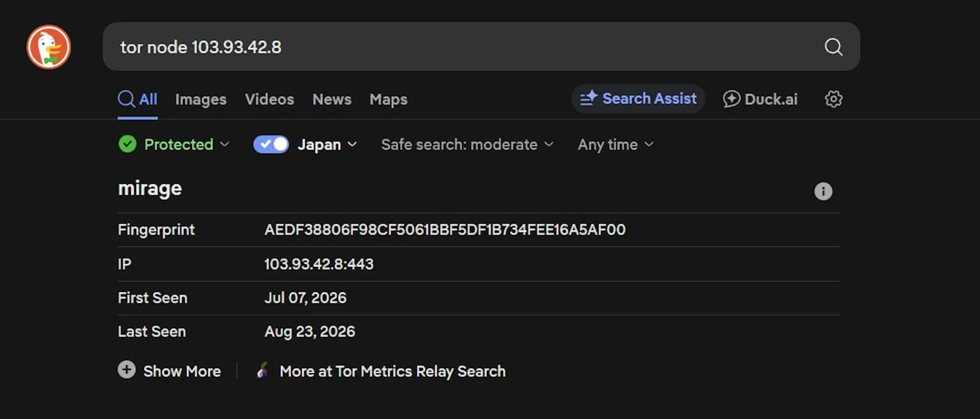Switch to the News tab
The image size is (980, 419).
(332, 99)
